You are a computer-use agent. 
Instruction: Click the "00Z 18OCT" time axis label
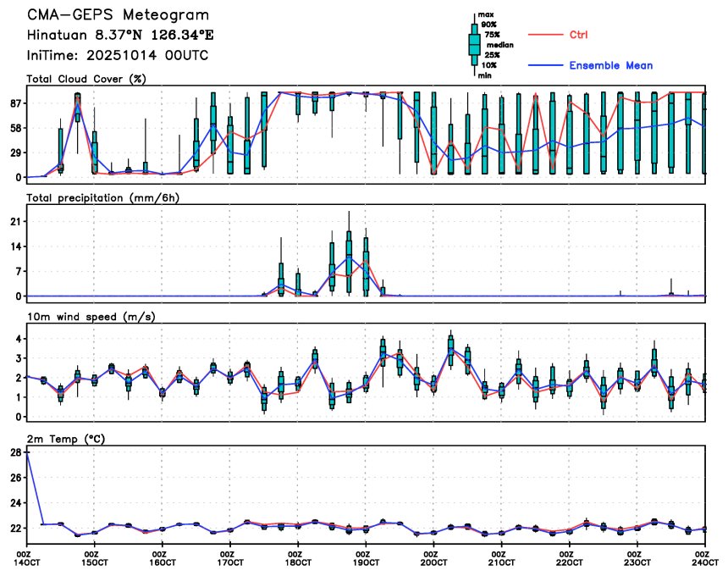[298, 558]
